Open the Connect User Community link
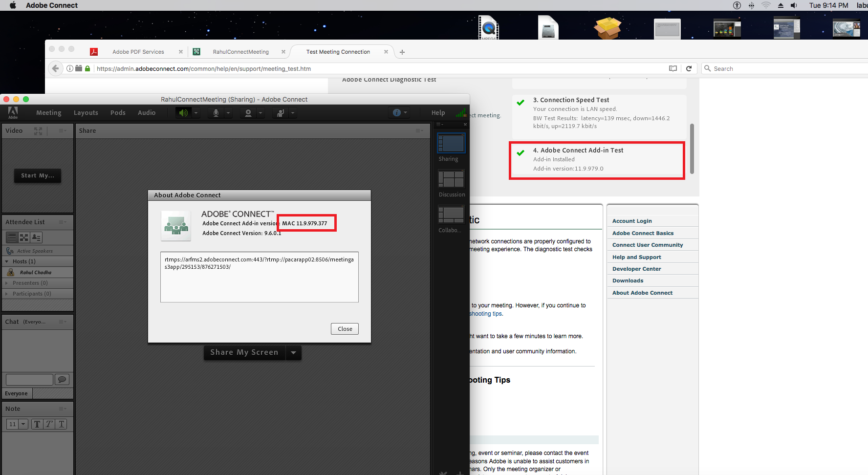The width and height of the screenshot is (868, 475). tap(648, 245)
